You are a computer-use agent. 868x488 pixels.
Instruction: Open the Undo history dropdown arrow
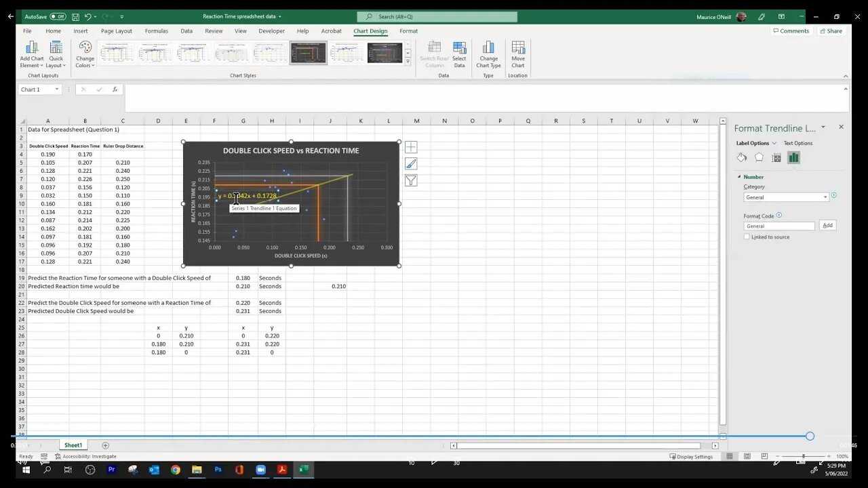96,16
